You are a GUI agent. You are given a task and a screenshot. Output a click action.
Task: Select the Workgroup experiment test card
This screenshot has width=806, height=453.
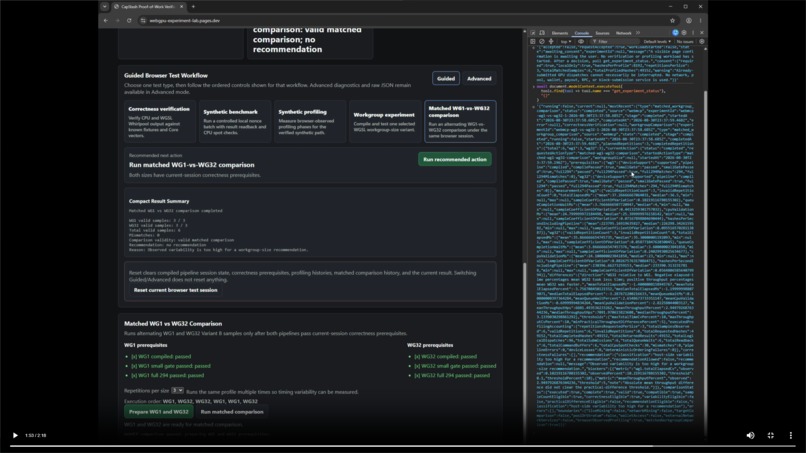point(384,121)
